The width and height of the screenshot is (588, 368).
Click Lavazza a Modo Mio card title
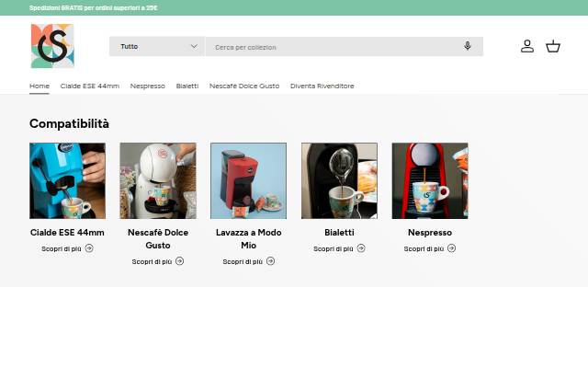(249, 239)
